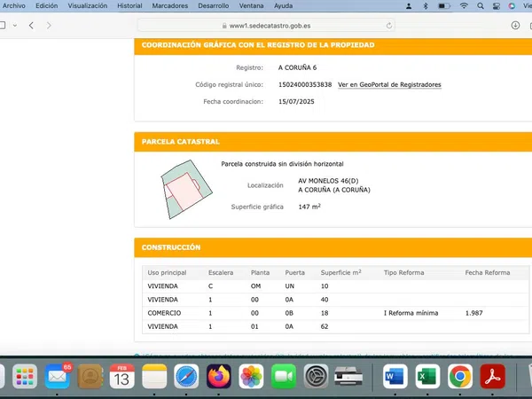
Task: Click the Safari back arrow
Action: (x=32, y=26)
